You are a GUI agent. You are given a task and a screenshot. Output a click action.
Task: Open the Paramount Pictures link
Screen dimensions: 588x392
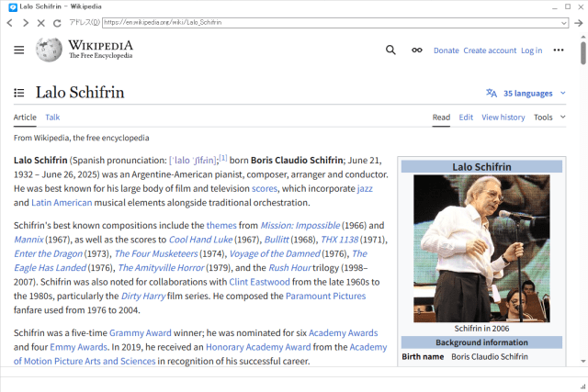tap(325, 297)
